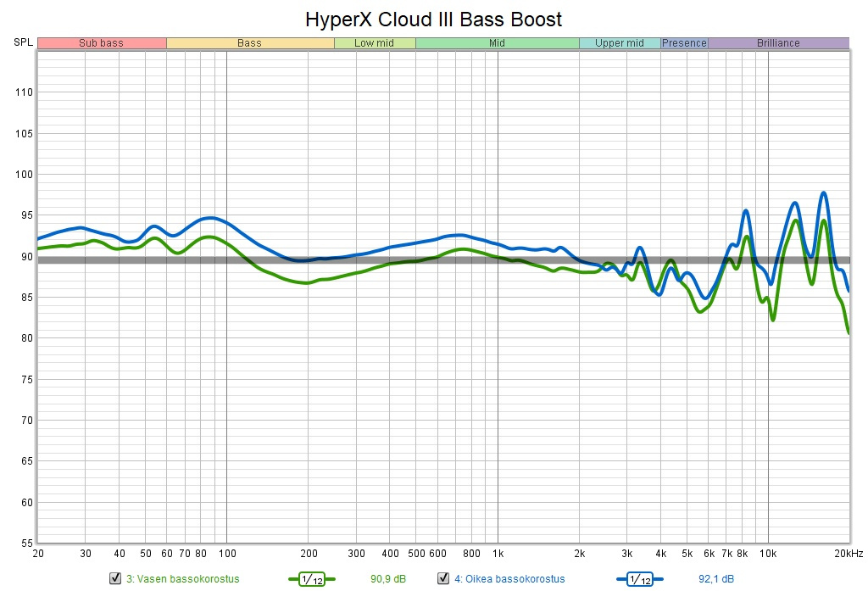Click the blue 1/12 smoothing icon
868x591 pixels.
(639, 579)
